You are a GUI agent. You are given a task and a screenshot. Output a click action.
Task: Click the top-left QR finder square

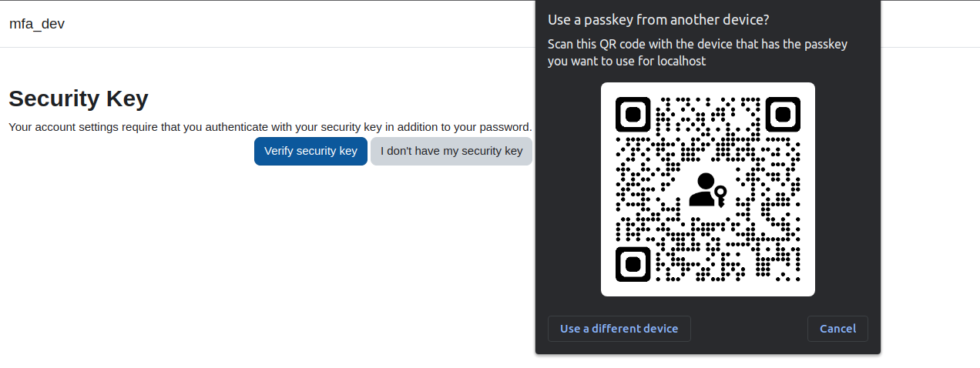click(633, 115)
